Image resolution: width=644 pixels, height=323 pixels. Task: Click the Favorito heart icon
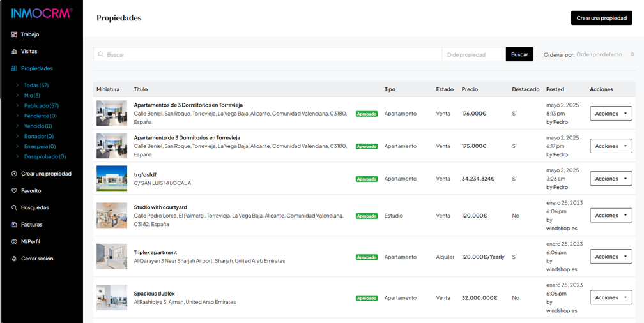tap(14, 191)
